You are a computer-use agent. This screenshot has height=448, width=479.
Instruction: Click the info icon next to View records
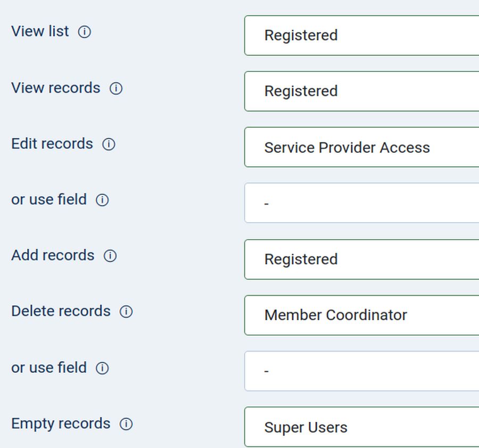coord(116,88)
